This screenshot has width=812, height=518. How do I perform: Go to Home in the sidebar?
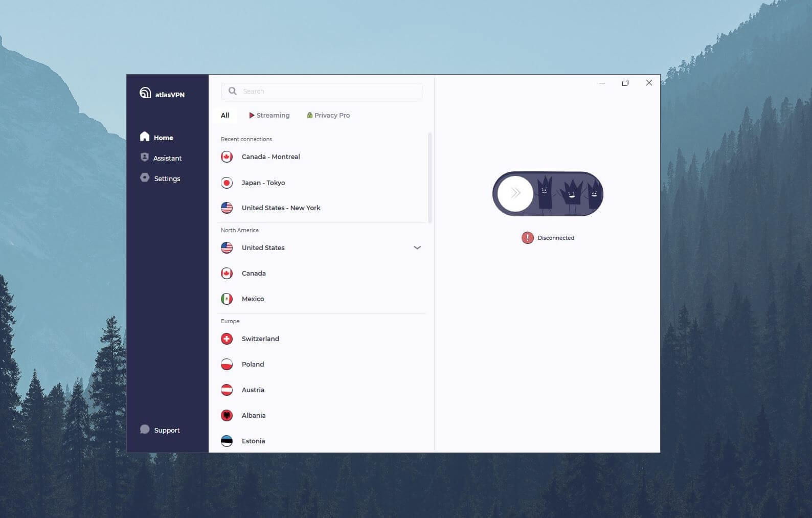point(156,137)
